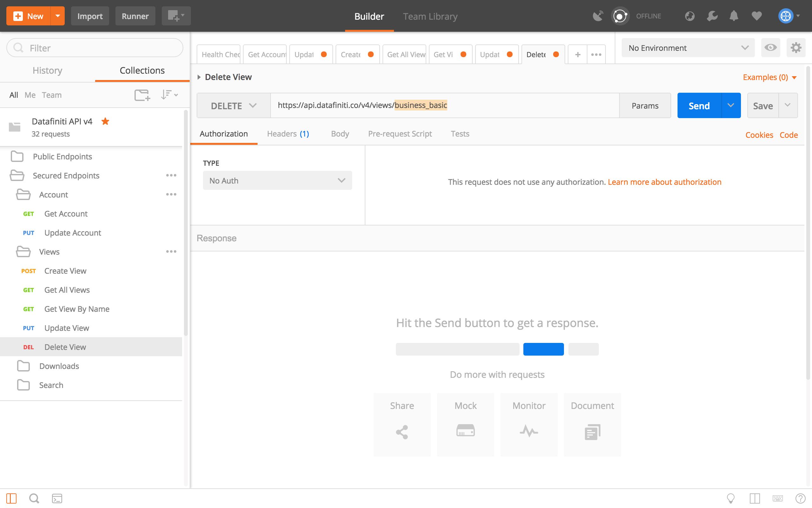Open the Cookies link
The width and height of the screenshot is (812, 508).
click(x=759, y=135)
